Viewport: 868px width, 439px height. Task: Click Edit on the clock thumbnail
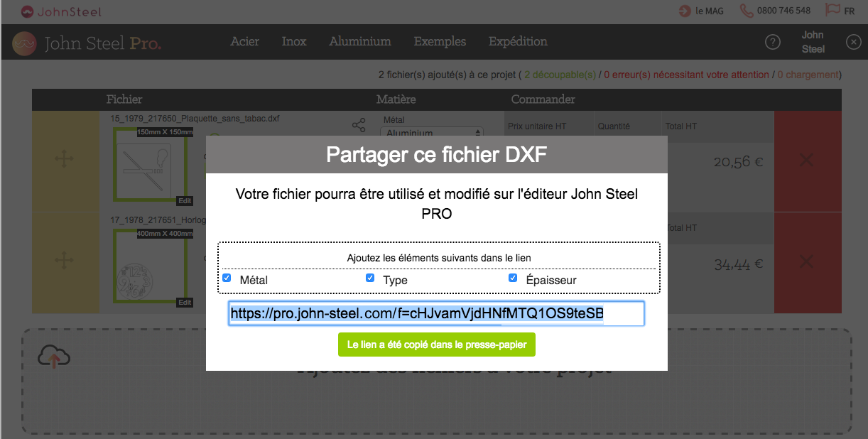tap(185, 302)
